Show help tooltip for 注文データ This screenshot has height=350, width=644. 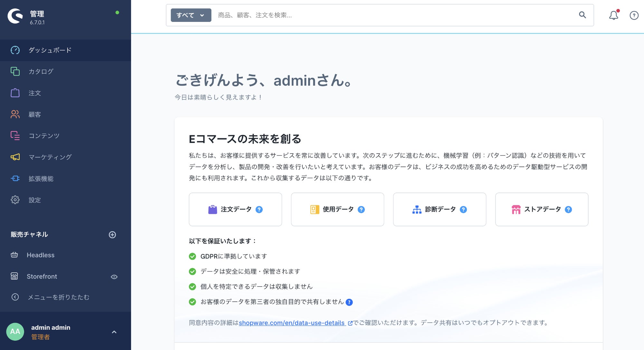coord(259,210)
